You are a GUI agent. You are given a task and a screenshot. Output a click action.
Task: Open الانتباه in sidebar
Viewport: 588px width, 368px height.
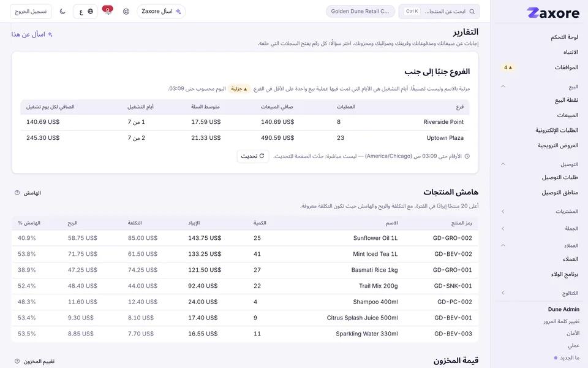(570, 52)
